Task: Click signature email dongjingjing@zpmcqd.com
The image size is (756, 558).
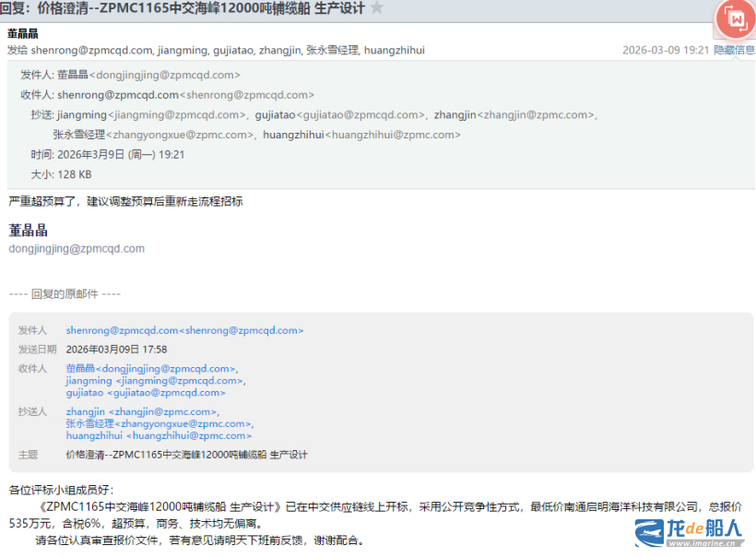Action: tap(77, 249)
